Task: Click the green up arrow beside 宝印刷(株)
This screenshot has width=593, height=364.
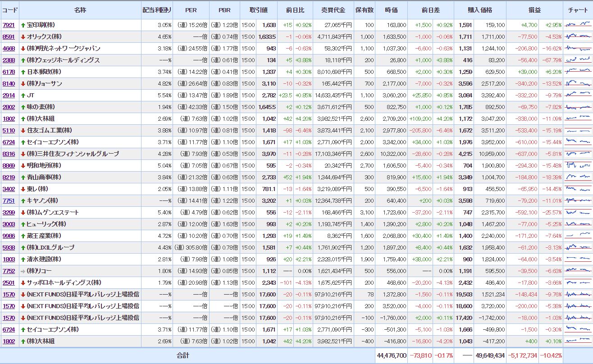Action: (23, 25)
